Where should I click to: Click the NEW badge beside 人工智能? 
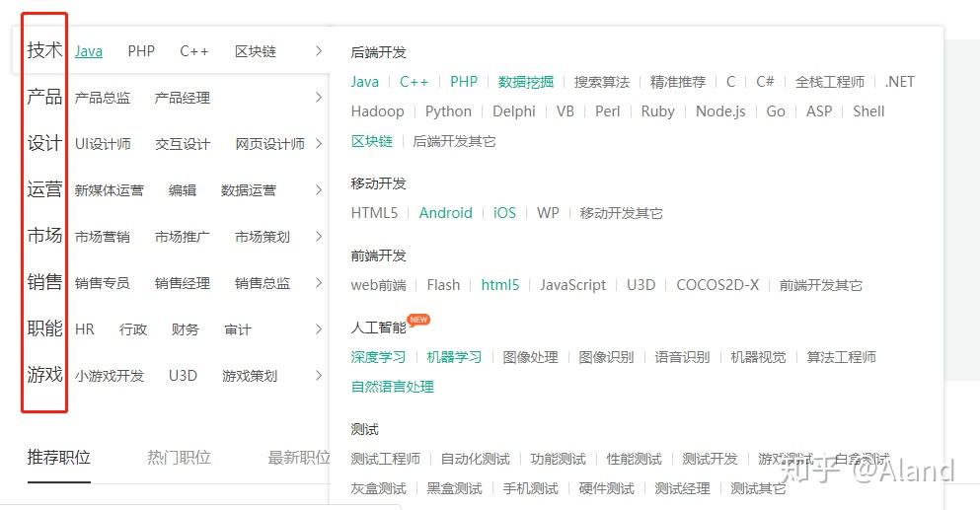click(x=418, y=320)
